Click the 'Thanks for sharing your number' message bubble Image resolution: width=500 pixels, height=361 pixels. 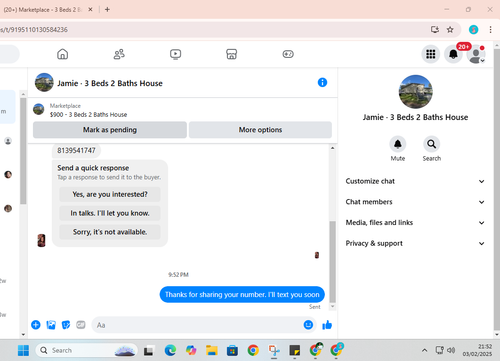click(x=242, y=295)
